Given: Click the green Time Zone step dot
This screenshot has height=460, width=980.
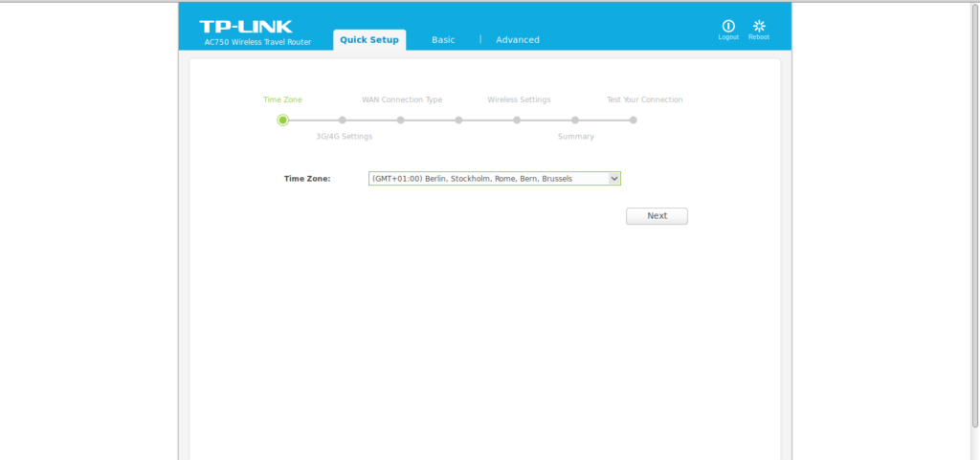Looking at the screenshot, I should point(282,120).
